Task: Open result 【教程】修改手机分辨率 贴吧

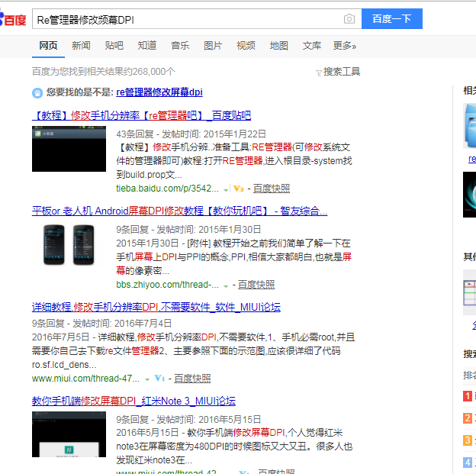Action: point(141,115)
